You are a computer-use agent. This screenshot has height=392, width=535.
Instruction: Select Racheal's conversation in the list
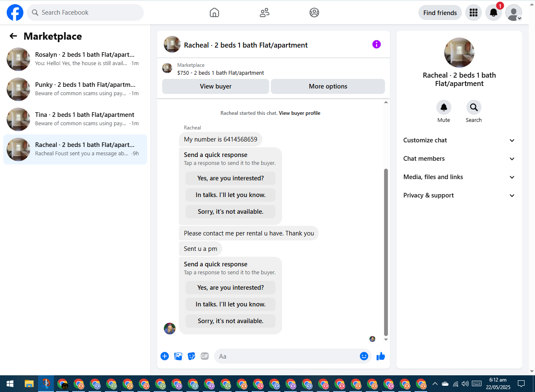75,149
